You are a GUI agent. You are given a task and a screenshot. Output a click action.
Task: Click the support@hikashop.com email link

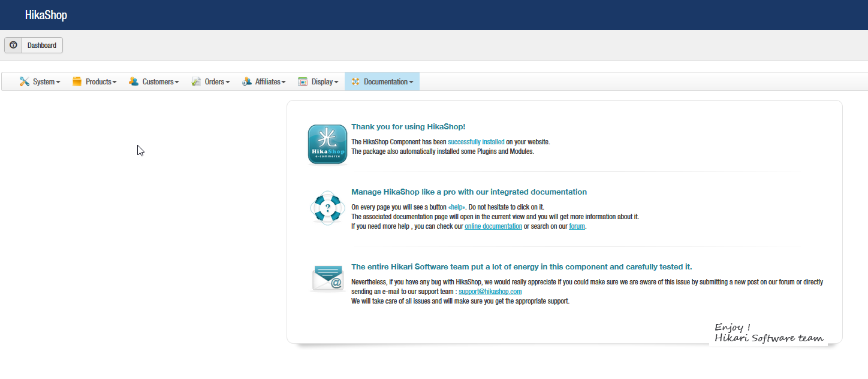pyautogui.click(x=490, y=292)
